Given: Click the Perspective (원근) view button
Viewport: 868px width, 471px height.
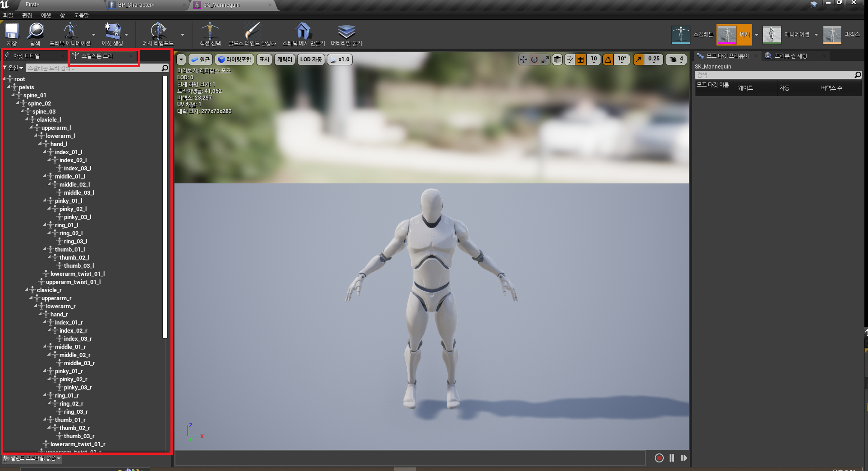Looking at the screenshot, I should click(200, 59).
